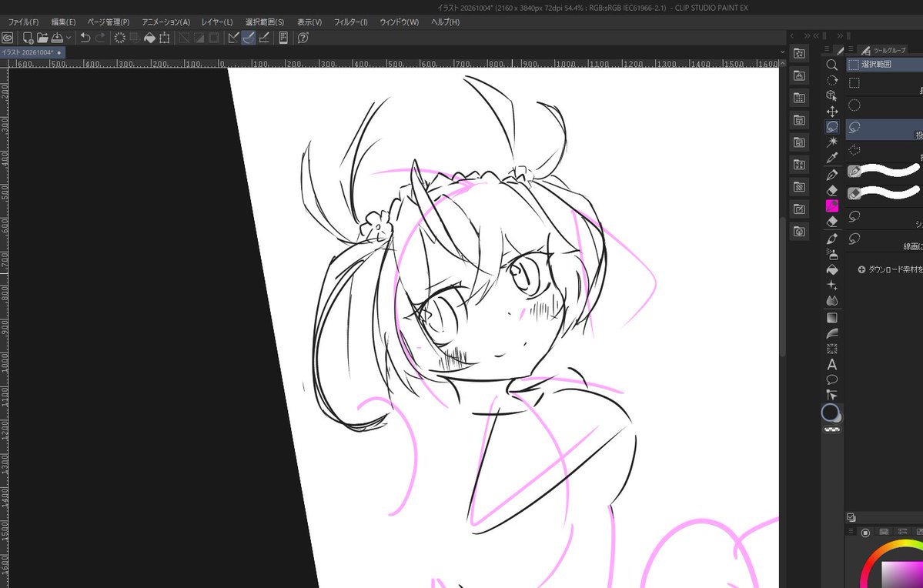The height and width of the screenshot is (588, 923).
Task: Choose the ellipse selection sub tool
Action: tap(885, 105)
